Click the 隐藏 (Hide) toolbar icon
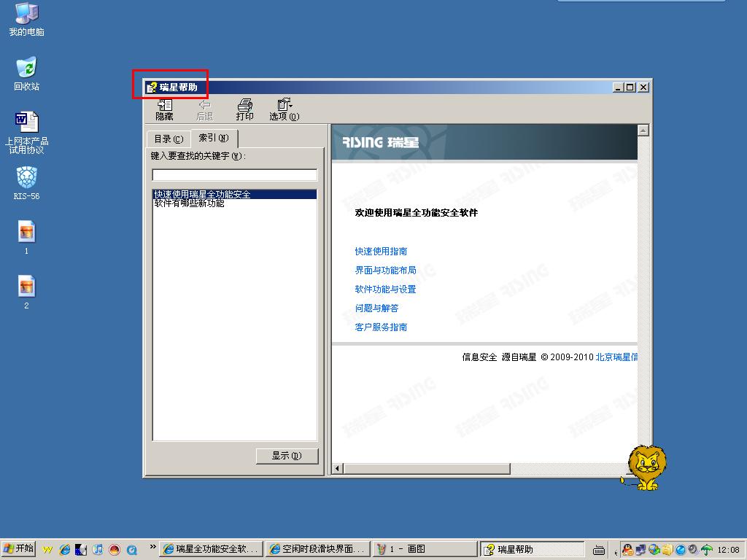The height and width of the screenshot is (560, 747). (x=164, y=109)
